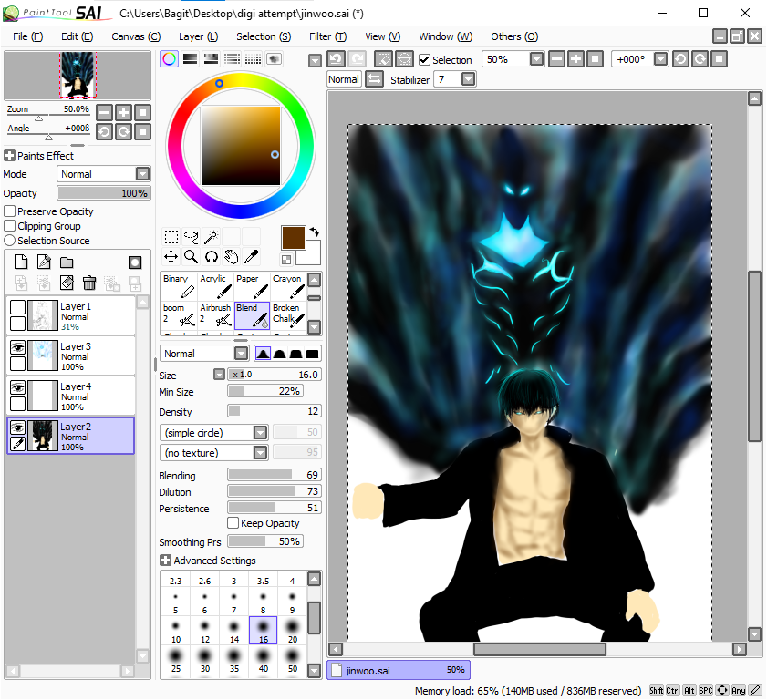Clear the layer with eraser icon
767x700 pixels.
(x=67, y=283)
